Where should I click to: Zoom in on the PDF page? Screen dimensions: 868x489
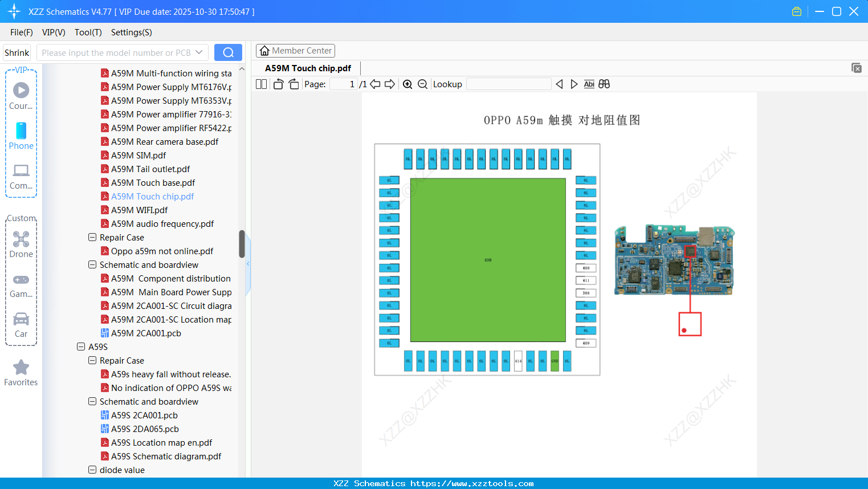tap(407, 84)
